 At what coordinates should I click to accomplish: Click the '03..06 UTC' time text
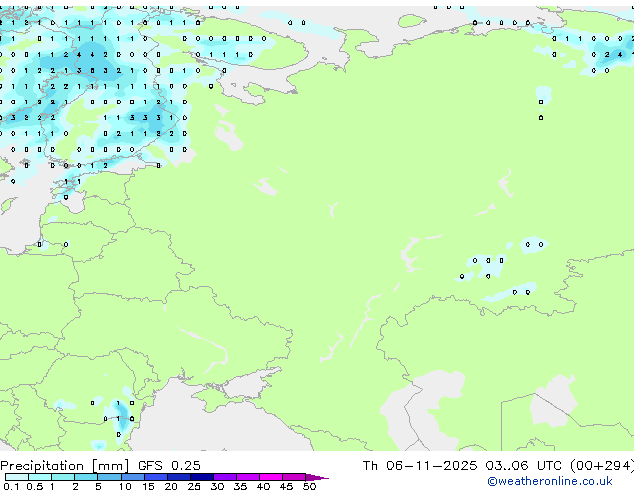click(524, 466)
